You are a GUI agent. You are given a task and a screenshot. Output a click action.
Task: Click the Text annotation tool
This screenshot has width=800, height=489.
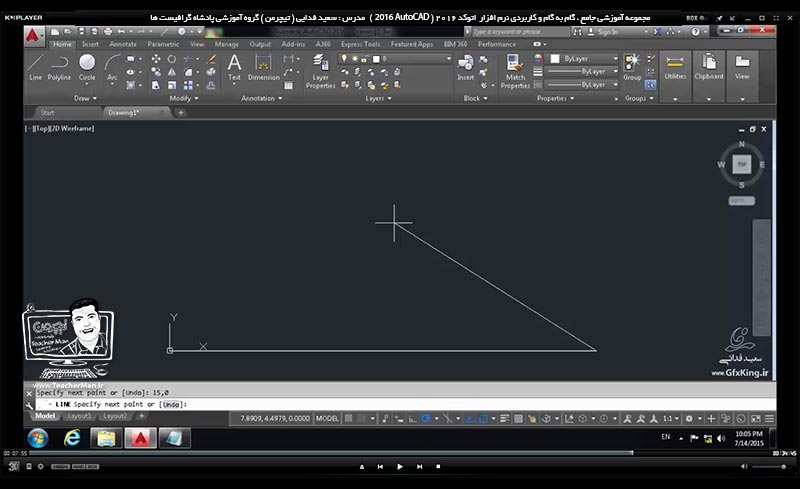(234, 67)
